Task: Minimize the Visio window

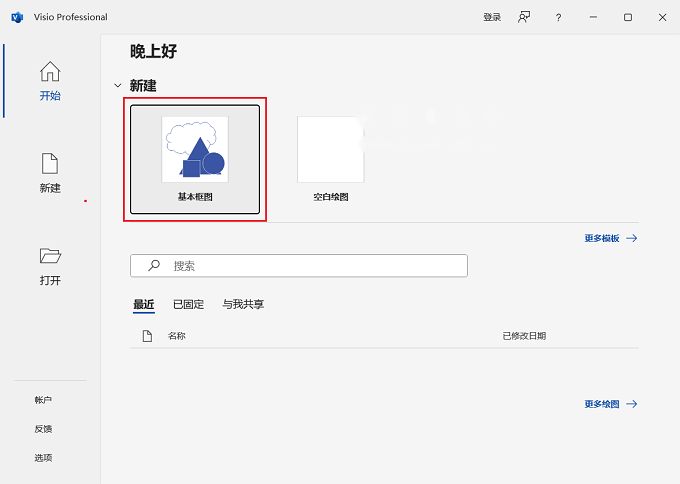Action: tap(593, 17)
